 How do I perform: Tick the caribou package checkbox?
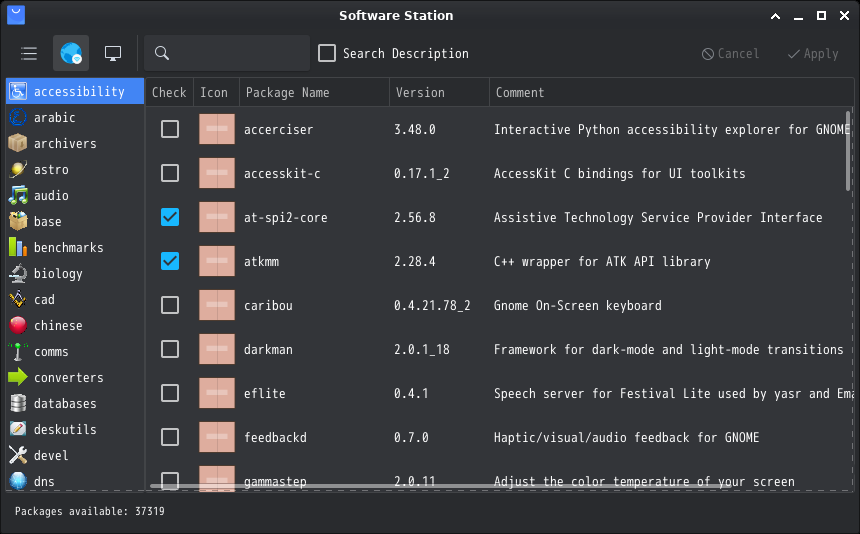(x=170, y=305)
